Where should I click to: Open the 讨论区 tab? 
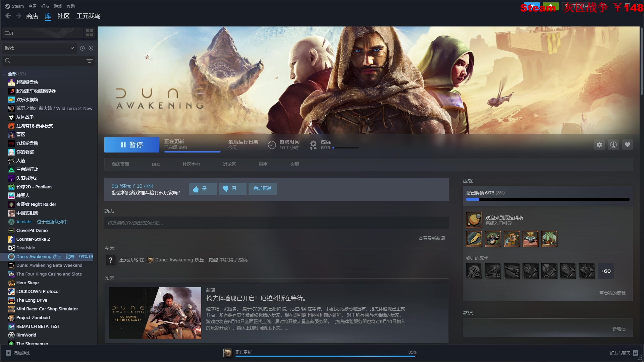229,164
